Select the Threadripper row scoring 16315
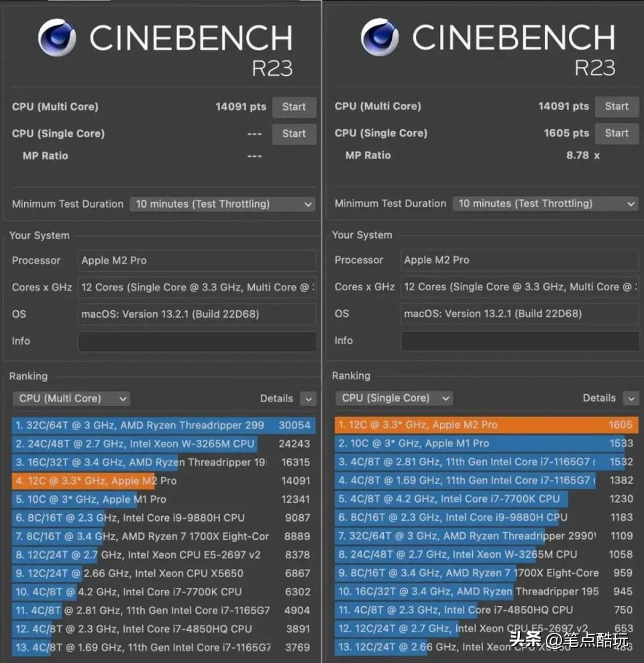The image size is (644, 663). pos(164,463)
